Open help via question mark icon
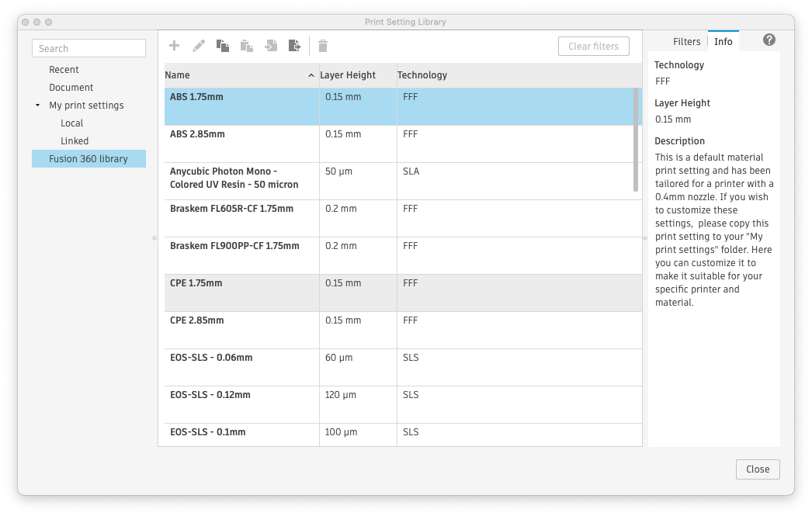The height and width of the screenshot is (516, 812). [x=768, y=40]
